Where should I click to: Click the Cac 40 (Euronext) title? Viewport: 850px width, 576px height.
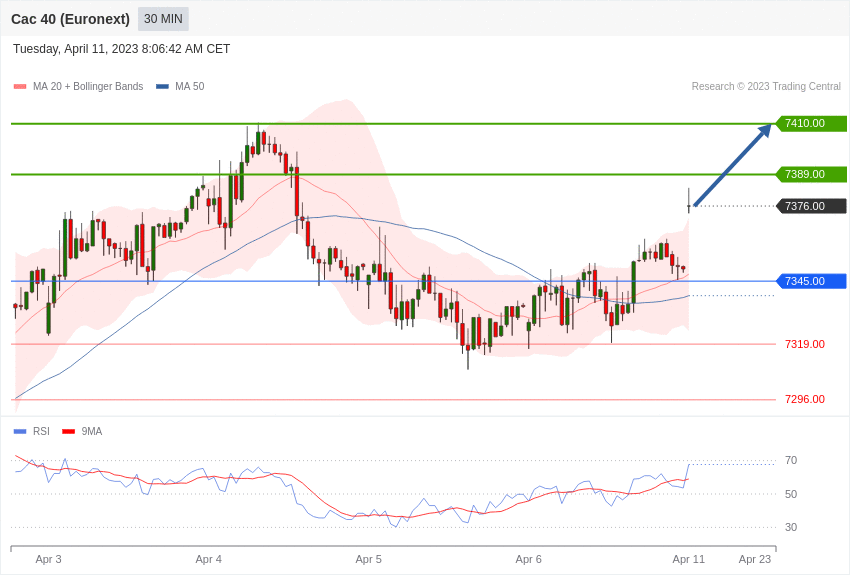point(70,19)
